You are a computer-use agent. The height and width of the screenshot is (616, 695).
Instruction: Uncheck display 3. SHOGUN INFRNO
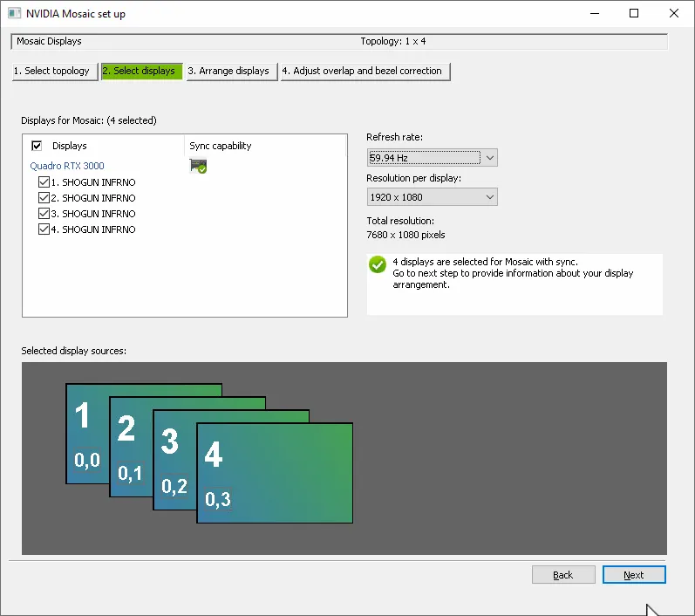point(44,213)
